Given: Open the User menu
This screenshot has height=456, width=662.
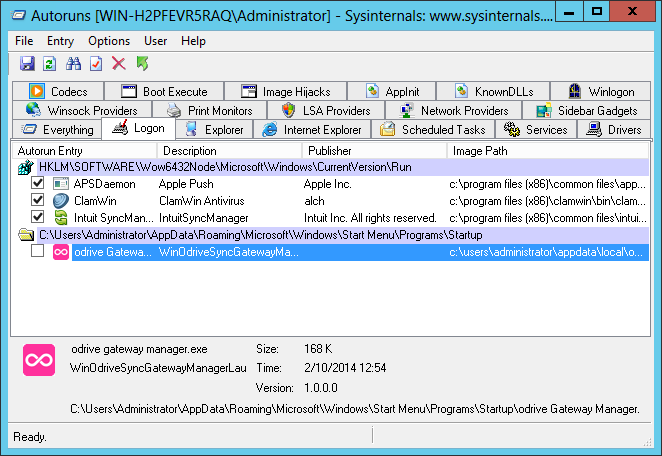Looking at the screenshot, I should pyautogui.click(x=155, y=41).
